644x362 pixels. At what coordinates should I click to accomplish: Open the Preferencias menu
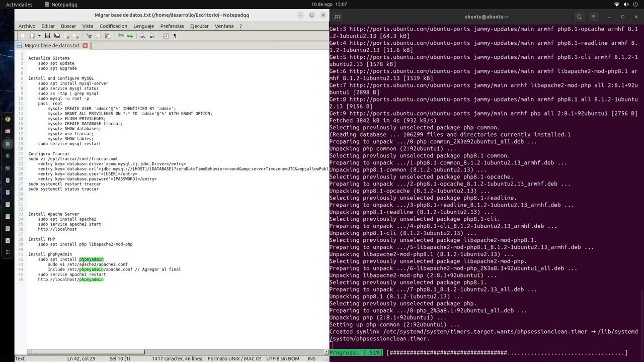pyautogui.click(x=172, y=26)
